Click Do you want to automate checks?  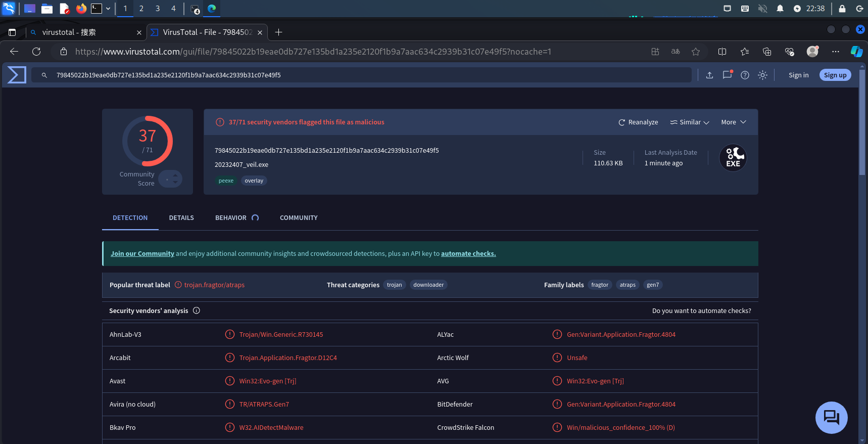click(701, 311)
